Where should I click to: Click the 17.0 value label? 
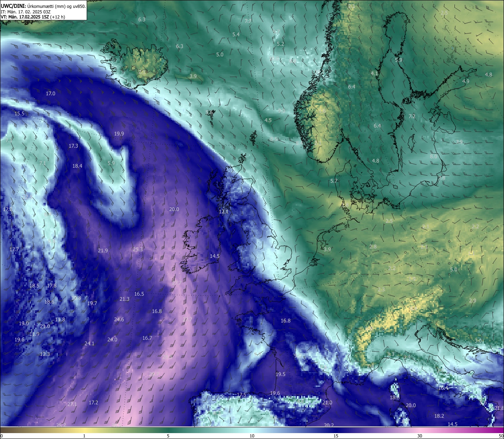pos(50,94)
